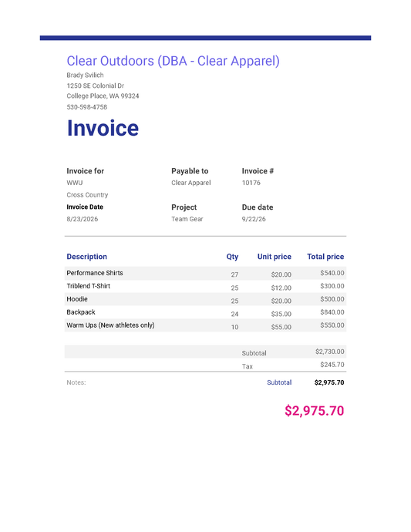Click the Tax amount $245.70
This screenshot has width=411, height=532.
click(x=332, y=365)
